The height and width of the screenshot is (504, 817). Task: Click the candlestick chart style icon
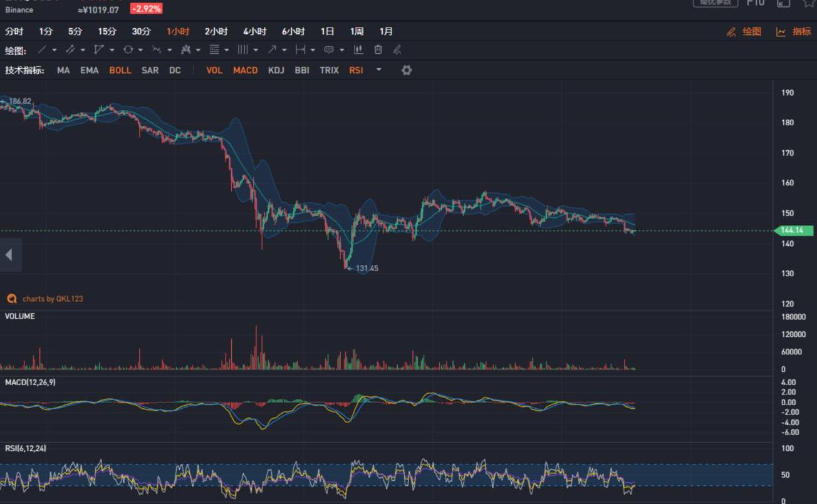358,50
